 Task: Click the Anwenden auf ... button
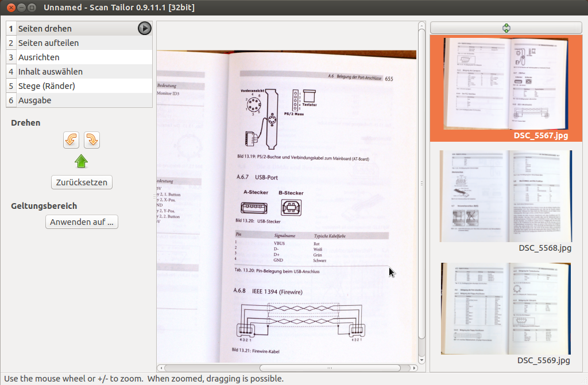click(82, 222)
